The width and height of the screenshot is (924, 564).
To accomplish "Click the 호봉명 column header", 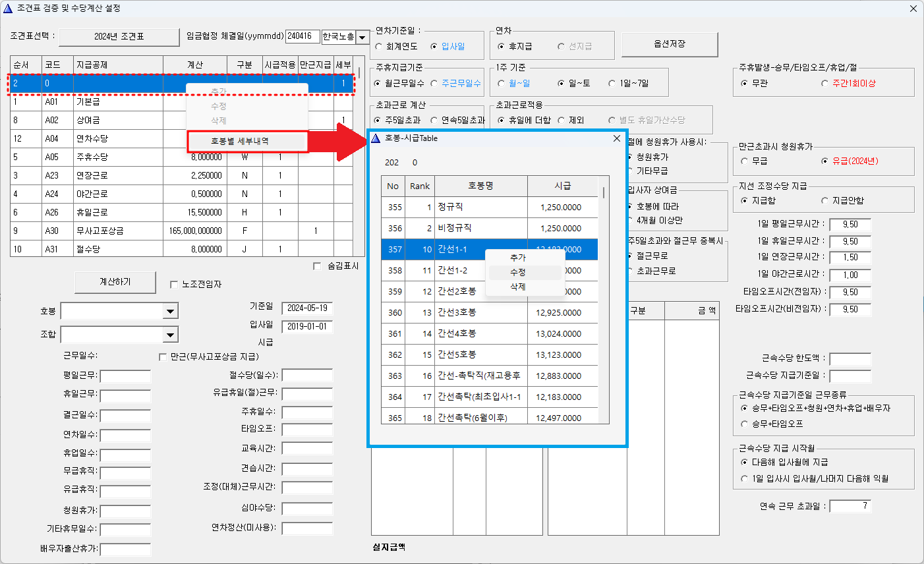I will [481, 186].
